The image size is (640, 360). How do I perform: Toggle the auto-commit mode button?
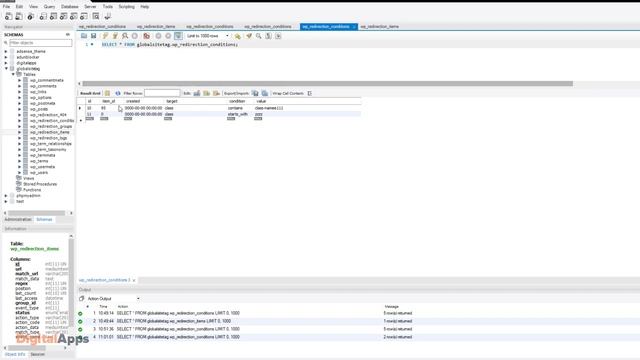point(178,36)
